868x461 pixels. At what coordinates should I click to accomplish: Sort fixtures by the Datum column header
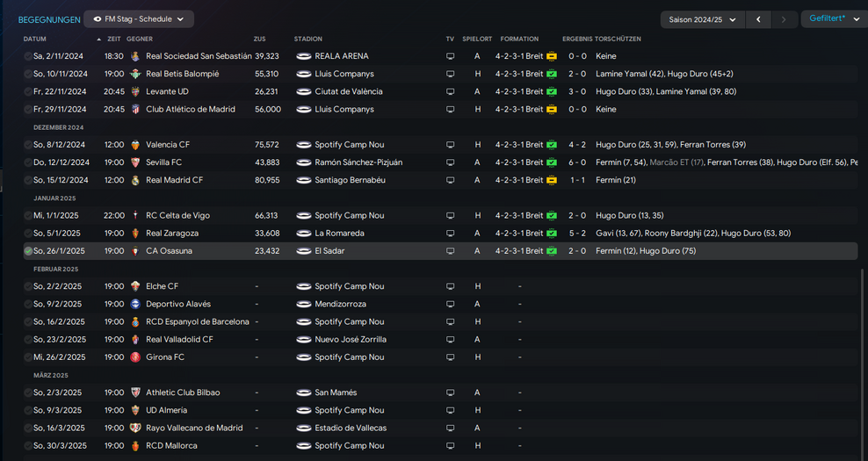point(35,40)
